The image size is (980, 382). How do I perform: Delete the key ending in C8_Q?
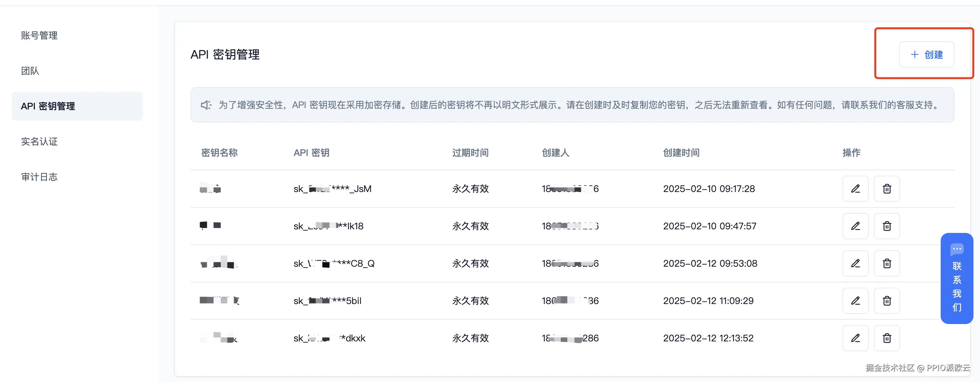point(886,263)
